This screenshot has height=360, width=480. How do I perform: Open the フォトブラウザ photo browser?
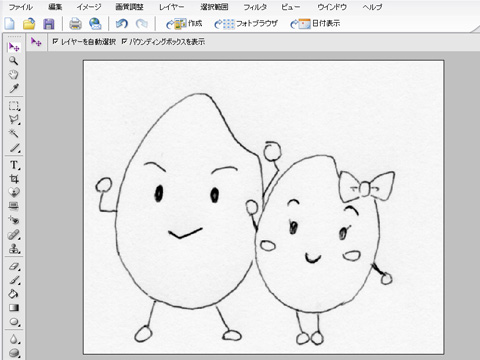point(246,24)
